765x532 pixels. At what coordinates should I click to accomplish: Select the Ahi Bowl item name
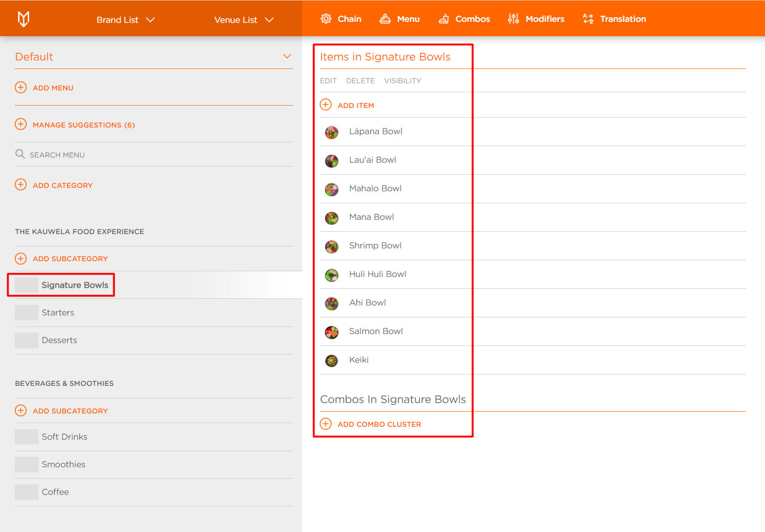pos(367,303)
